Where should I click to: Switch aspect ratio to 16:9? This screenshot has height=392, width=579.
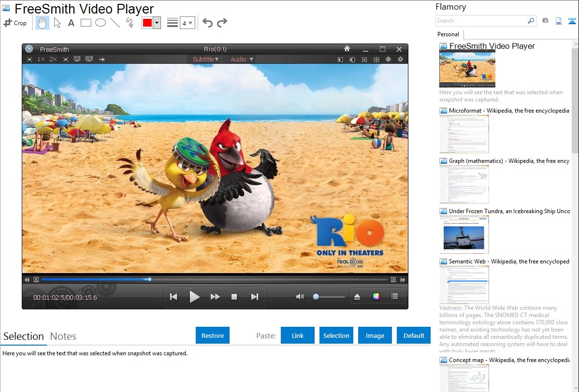pos(89,59)
